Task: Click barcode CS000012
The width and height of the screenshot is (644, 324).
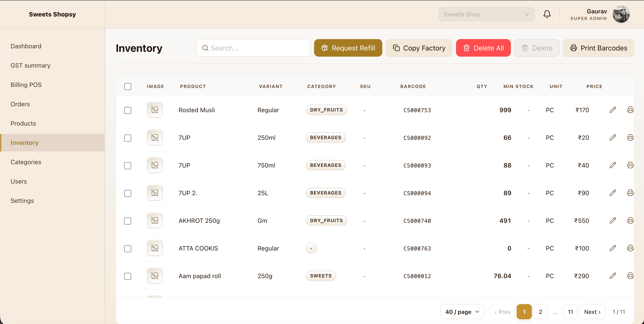Action: pos(417,276)
